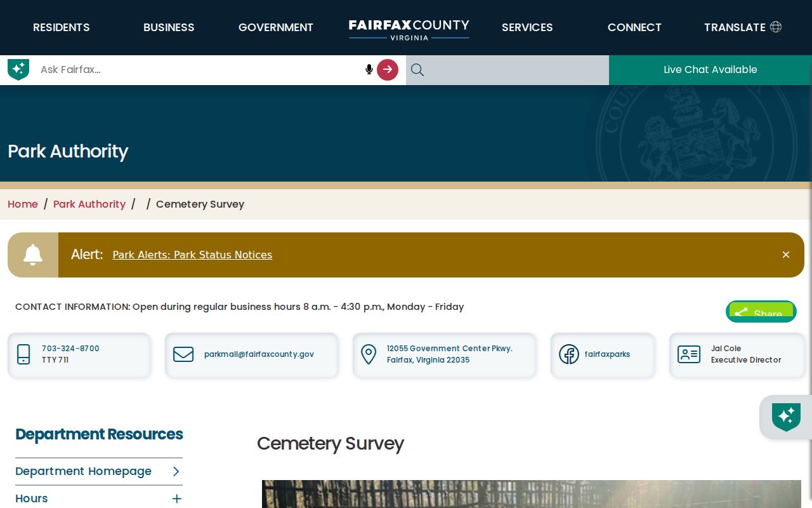Click the Facebook icon for fairfaxparks
Image resolution: width=812 pixels, height=508 pixels.
click(569, 354)
